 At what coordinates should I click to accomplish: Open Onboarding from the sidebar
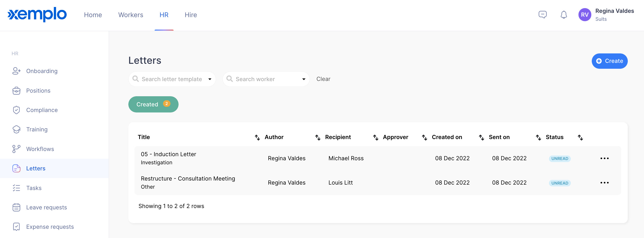click(x=42, y=71)
